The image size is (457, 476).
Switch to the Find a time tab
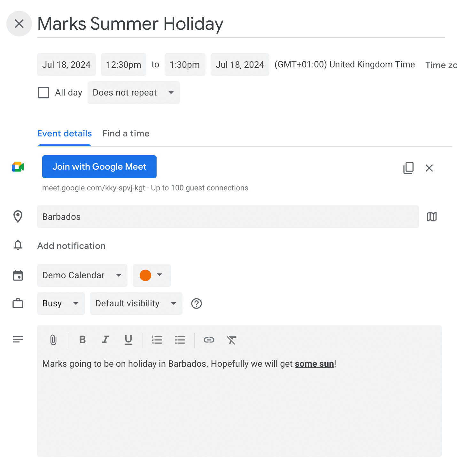126,134
